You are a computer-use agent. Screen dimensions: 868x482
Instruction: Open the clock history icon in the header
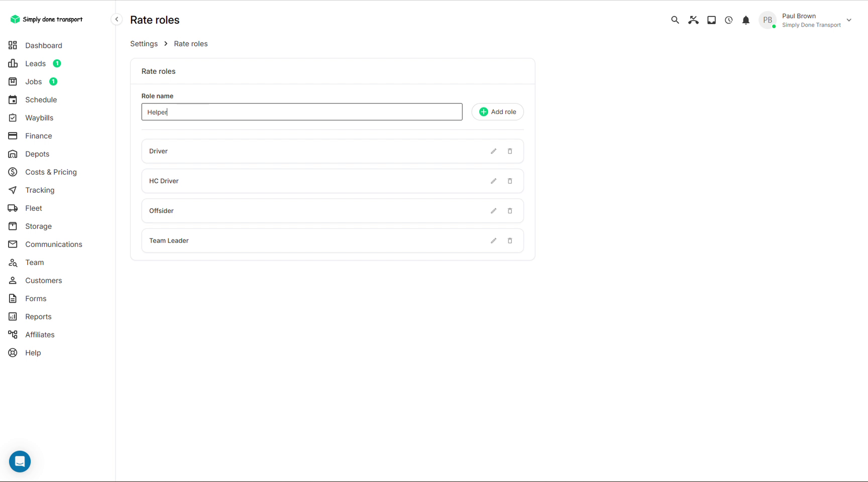point(728,20)
